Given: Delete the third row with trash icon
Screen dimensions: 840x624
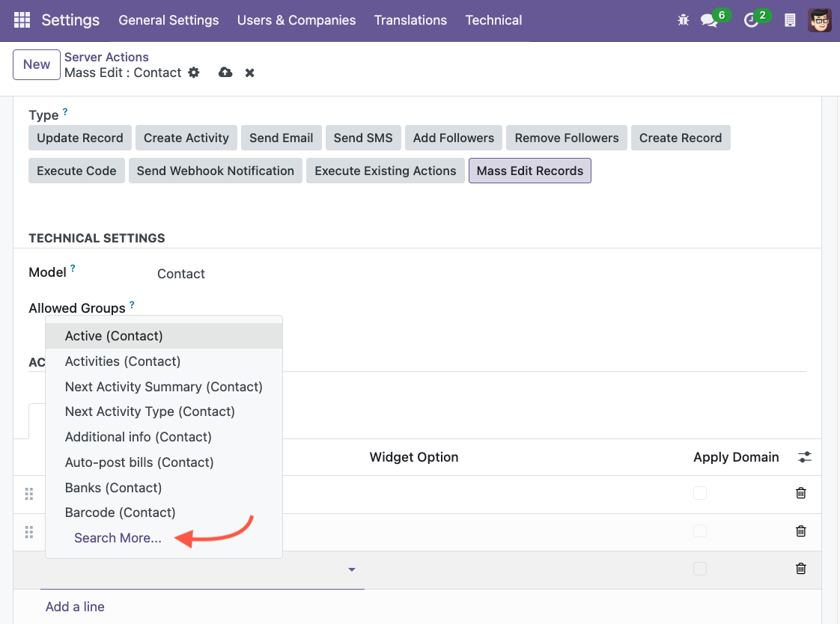Looking at the screenshot, I should tap(801, 569).
